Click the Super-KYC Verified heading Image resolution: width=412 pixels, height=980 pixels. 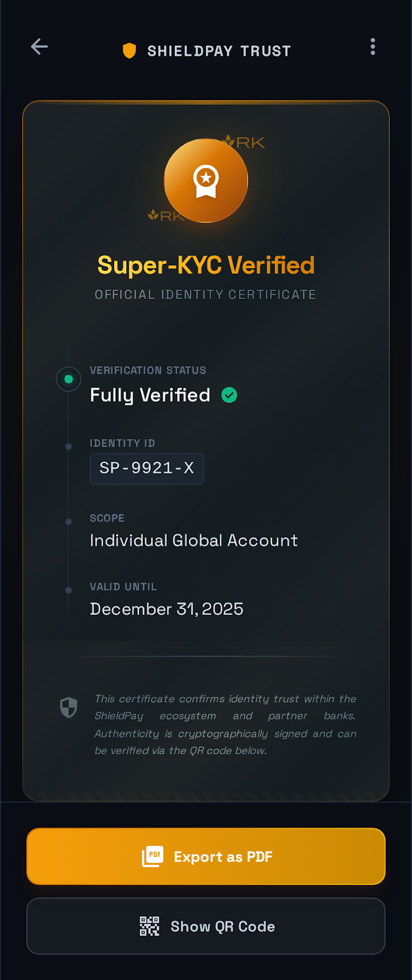tap(206, 265)
